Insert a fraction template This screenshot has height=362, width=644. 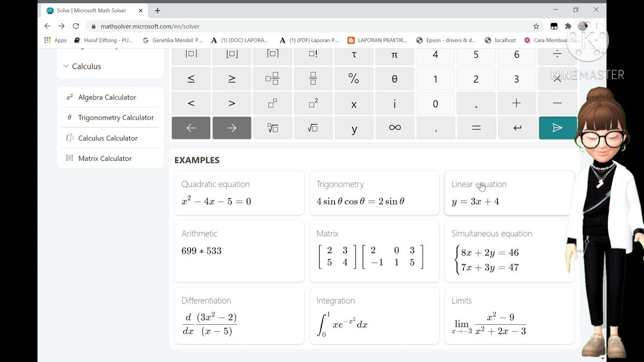click(x=313, y=78)
